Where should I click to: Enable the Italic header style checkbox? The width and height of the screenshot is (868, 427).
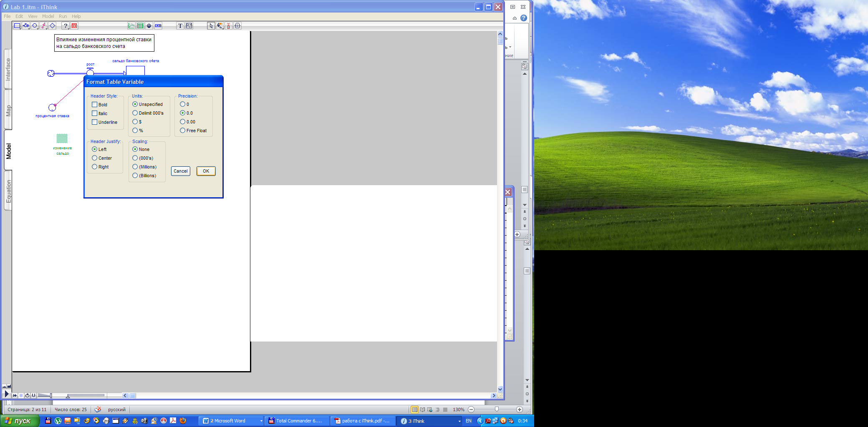click(94, 113)
